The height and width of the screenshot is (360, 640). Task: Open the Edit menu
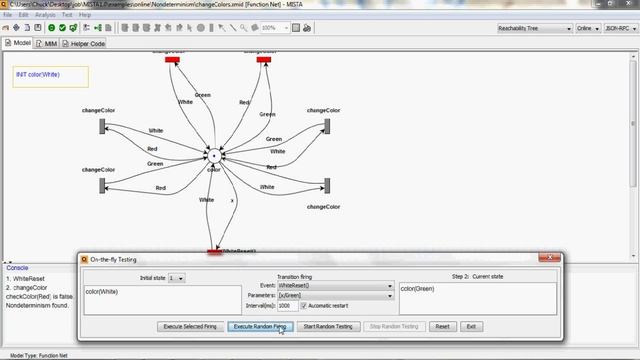tap(23, 15)
